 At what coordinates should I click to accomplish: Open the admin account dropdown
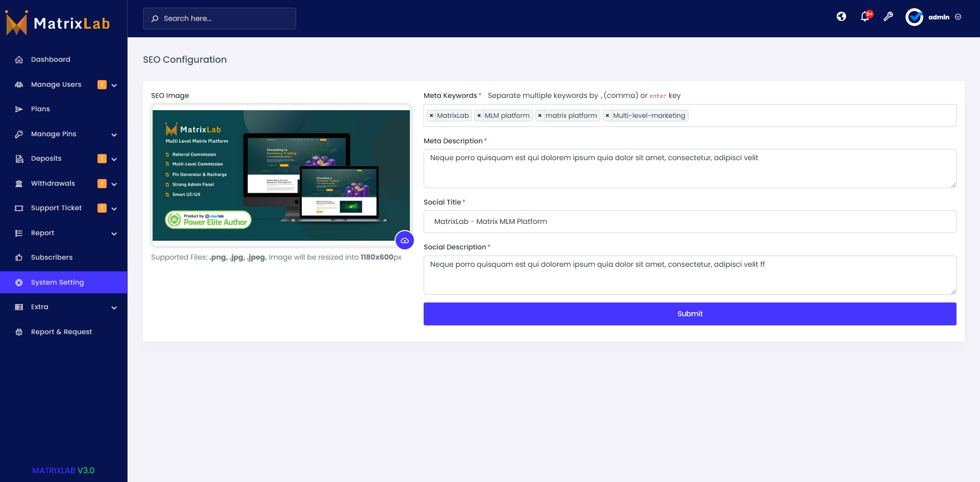tap(939, 17)
